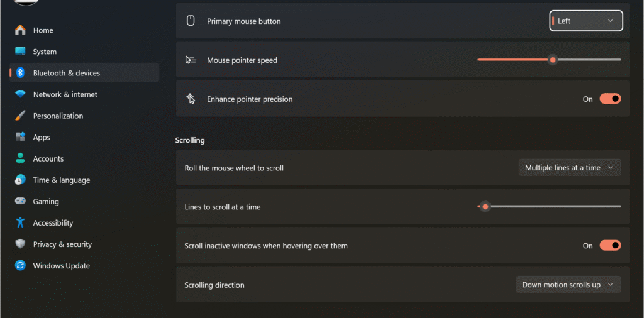
Task: Click the Gaming controller icon
Action: (20, 201)
